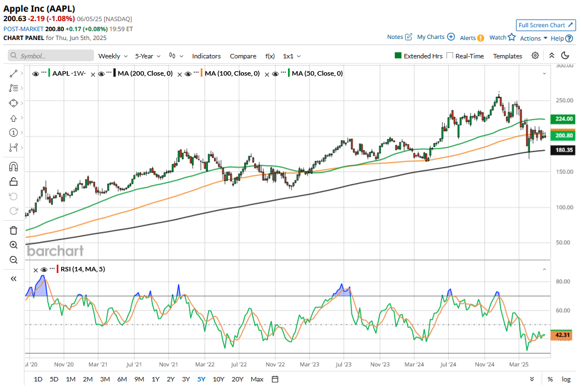This screenshot has width=581, height=392.
Task: Click the Full Screen Chart button
Action: coord(545,25)
